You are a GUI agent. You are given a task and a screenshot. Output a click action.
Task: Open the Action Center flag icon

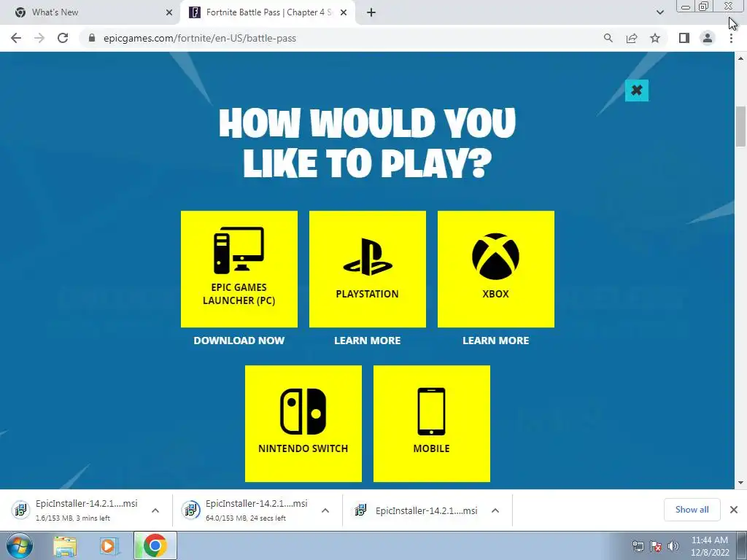click(x=656, y=546)
